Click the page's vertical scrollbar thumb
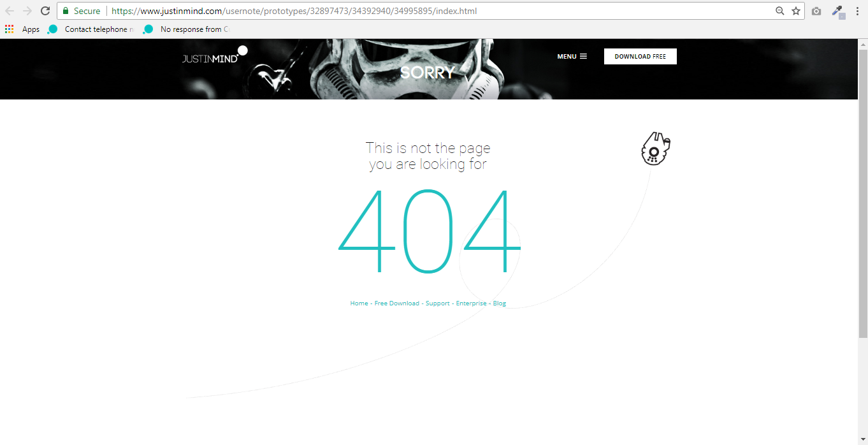This screenshot has height=445, width=868. (x=862, y=191)
